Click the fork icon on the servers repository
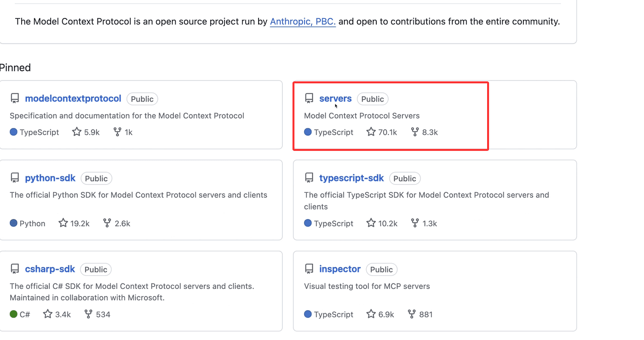This screenshot has height=340, width=644. pyautogui.click(x=415, y=132)
